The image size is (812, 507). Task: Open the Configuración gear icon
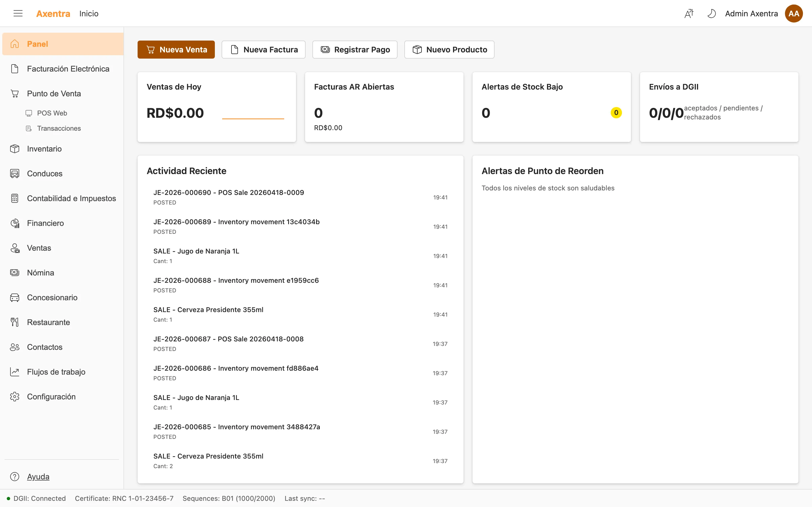point(14,396)
